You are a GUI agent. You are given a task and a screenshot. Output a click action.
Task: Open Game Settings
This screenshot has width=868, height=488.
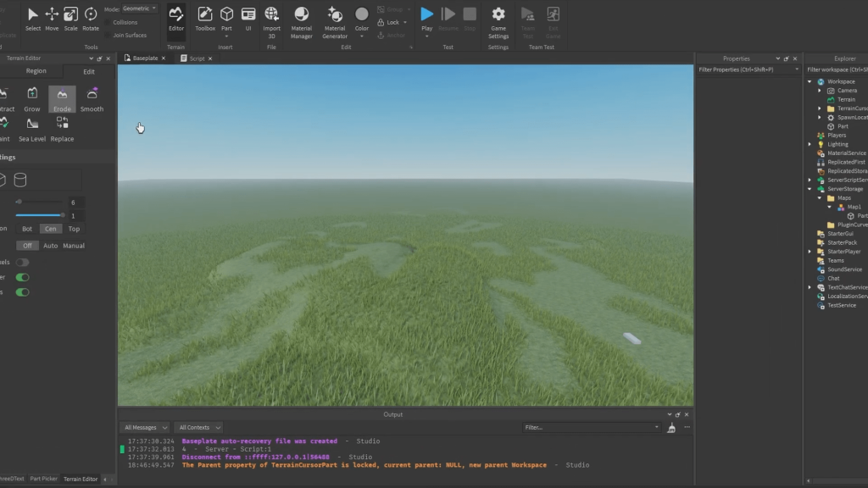pos(498,23)
